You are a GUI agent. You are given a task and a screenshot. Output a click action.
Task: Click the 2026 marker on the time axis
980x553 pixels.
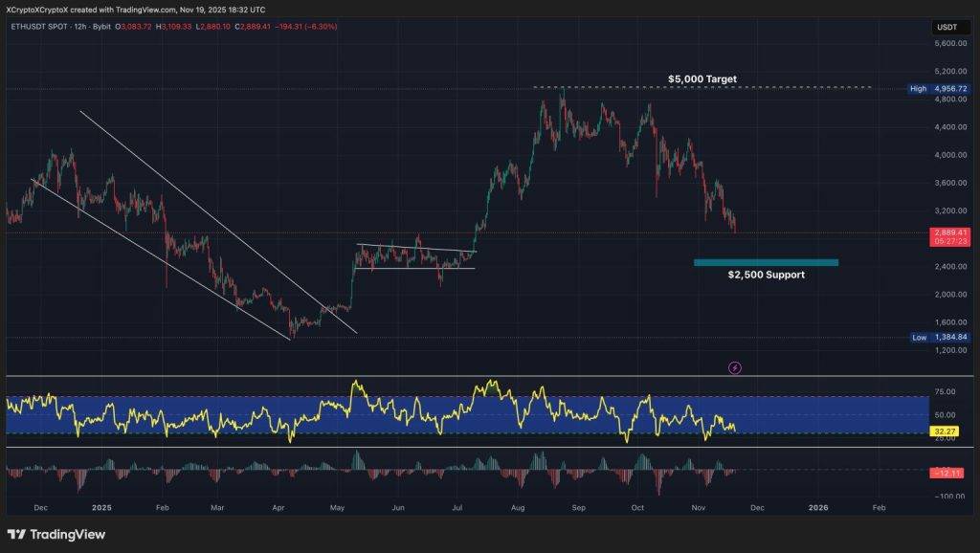[x=818, y=508]
